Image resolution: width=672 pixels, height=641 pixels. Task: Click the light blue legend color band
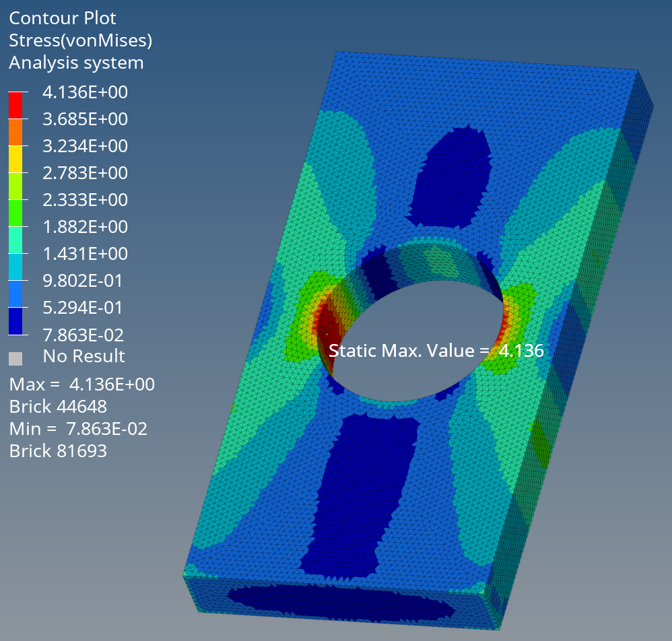point(15,294)
